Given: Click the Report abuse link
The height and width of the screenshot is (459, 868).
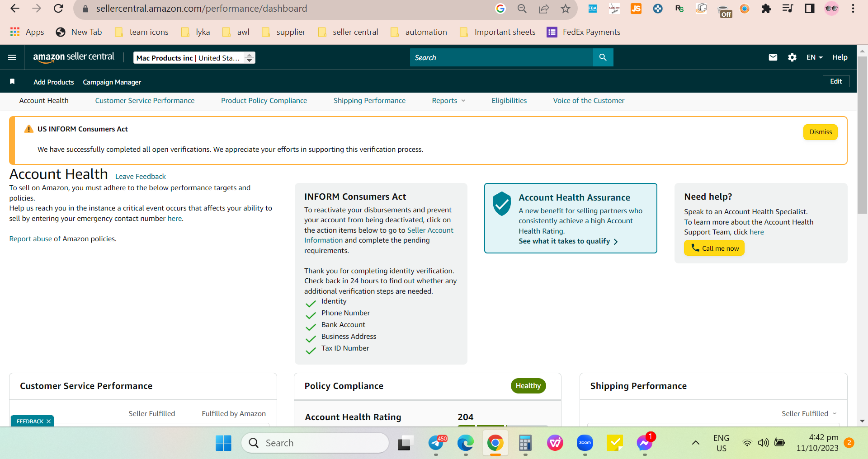Looking at the screenshot, I should (31, 239).
